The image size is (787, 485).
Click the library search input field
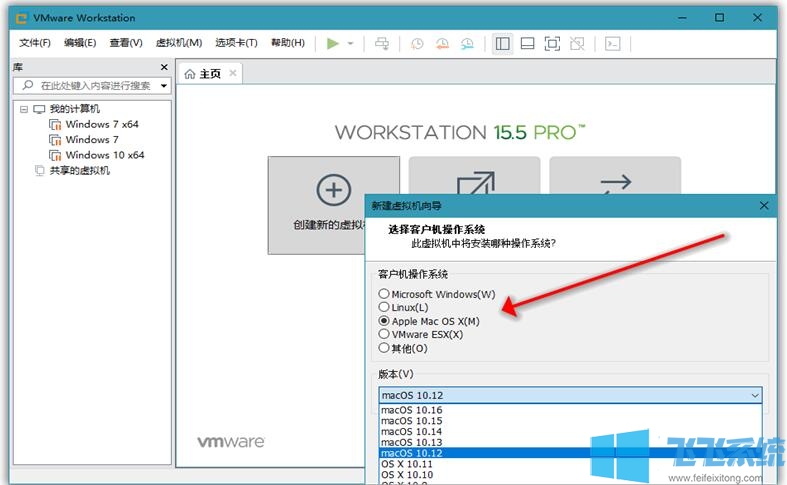coord(93,86)
